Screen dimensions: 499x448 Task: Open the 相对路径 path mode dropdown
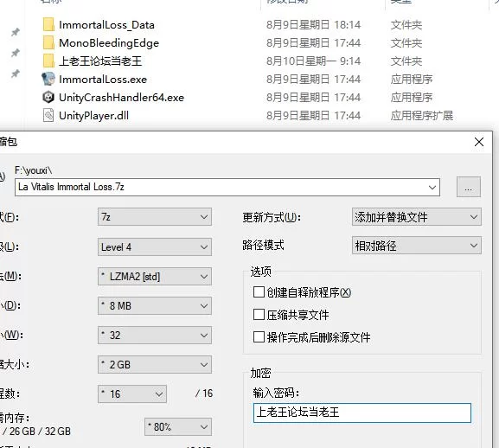(x=417, y=246)
